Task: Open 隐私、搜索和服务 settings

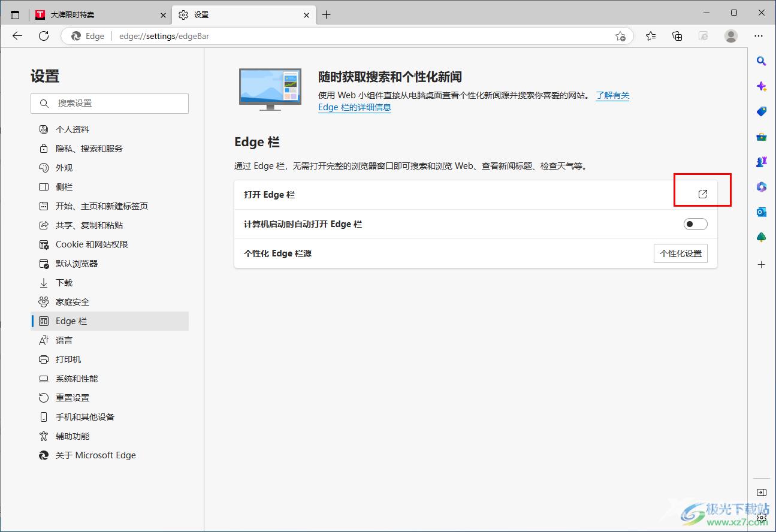Action: tap(110, 149)
